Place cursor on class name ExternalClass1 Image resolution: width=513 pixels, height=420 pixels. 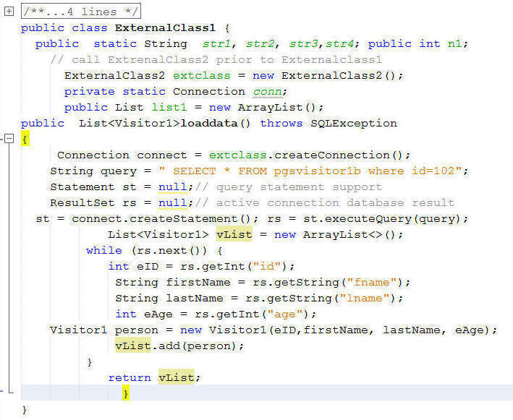(165, 27)
